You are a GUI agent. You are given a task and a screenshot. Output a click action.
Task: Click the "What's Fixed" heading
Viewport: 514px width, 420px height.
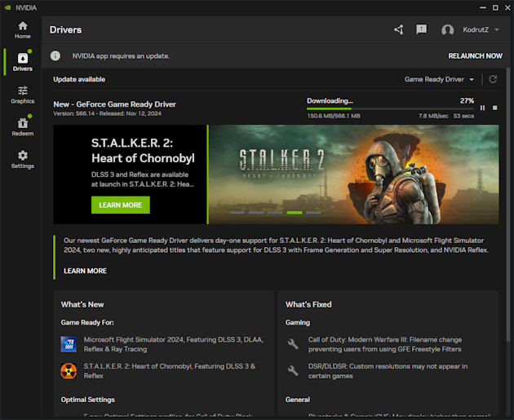click(308, 304)
